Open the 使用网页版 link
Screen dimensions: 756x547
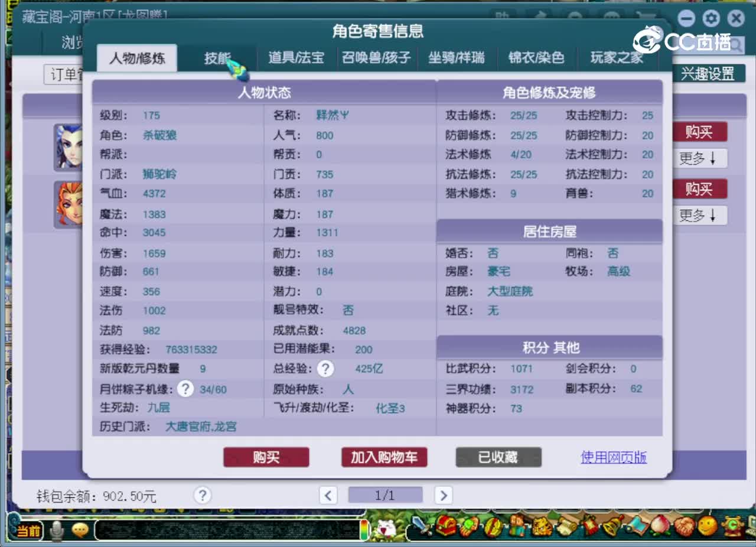click(x=614, y=457)
